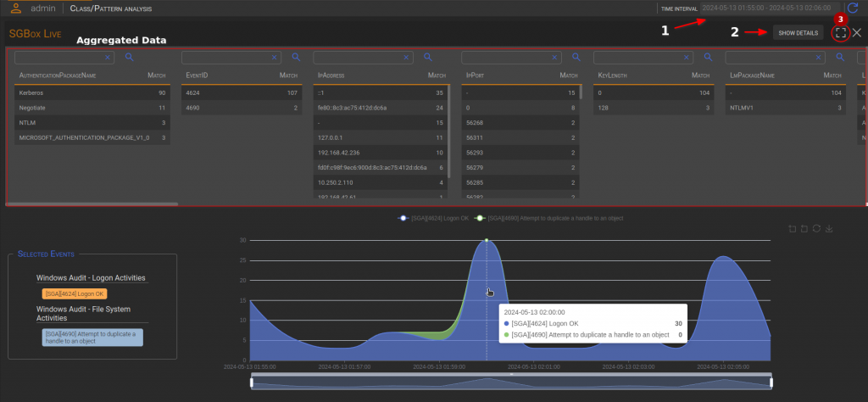Viewport: 868px width, 402px height.
Task: Clear the AuthenticationPackageName filter field
Action: [108, 58]
